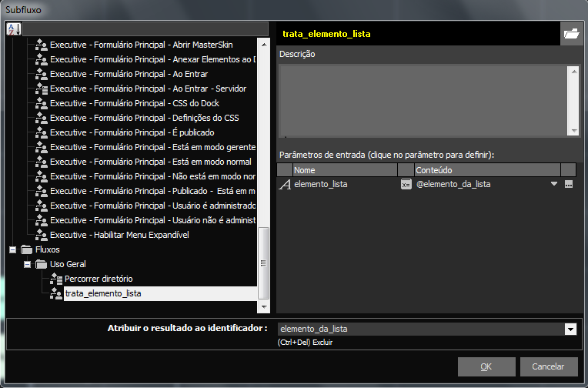Collapse the Fluxos tree node

click(12, 249)
